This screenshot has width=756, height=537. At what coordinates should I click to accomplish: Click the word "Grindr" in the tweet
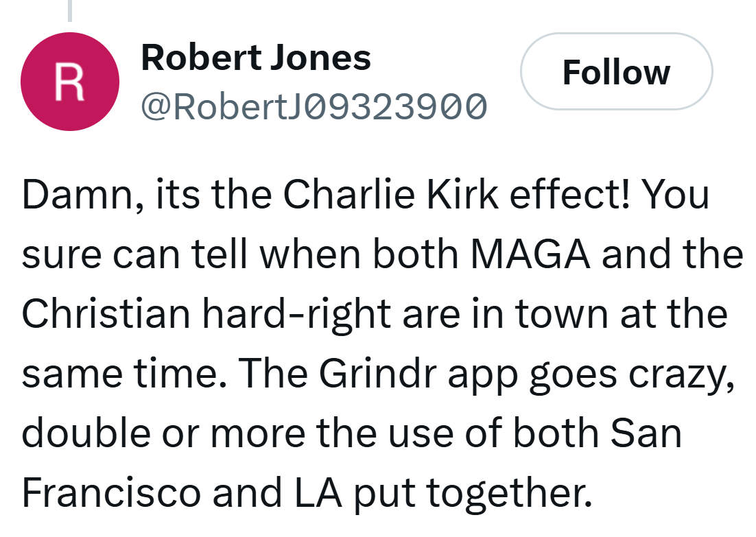coord(369,372)
